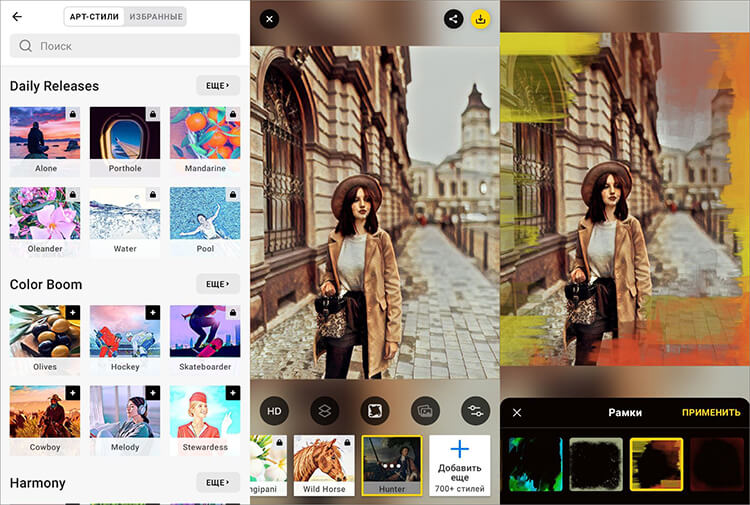Image resolution: width=750 pixels, height=505 pixels.
Task: Add Cowboy to favorites with plus icon
Action: (73, 393)
